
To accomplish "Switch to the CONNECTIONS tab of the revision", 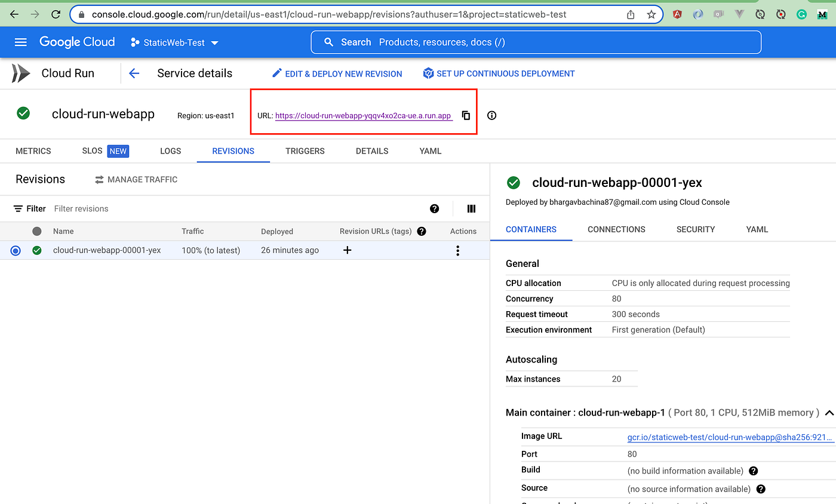I will pos(616,229).
